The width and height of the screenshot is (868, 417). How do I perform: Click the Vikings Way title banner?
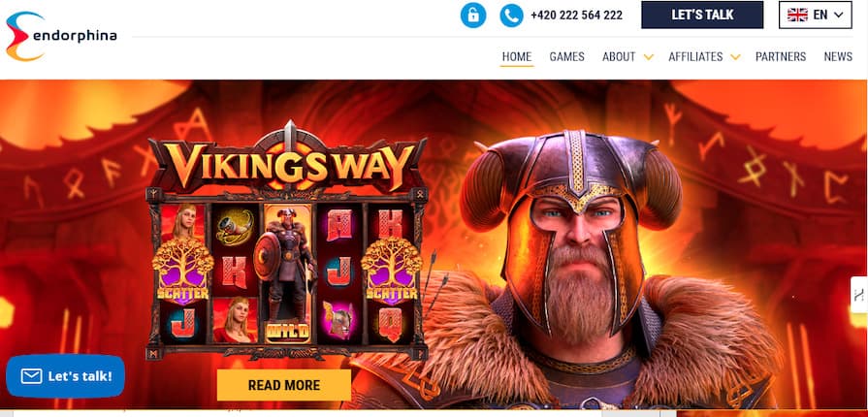287,159
